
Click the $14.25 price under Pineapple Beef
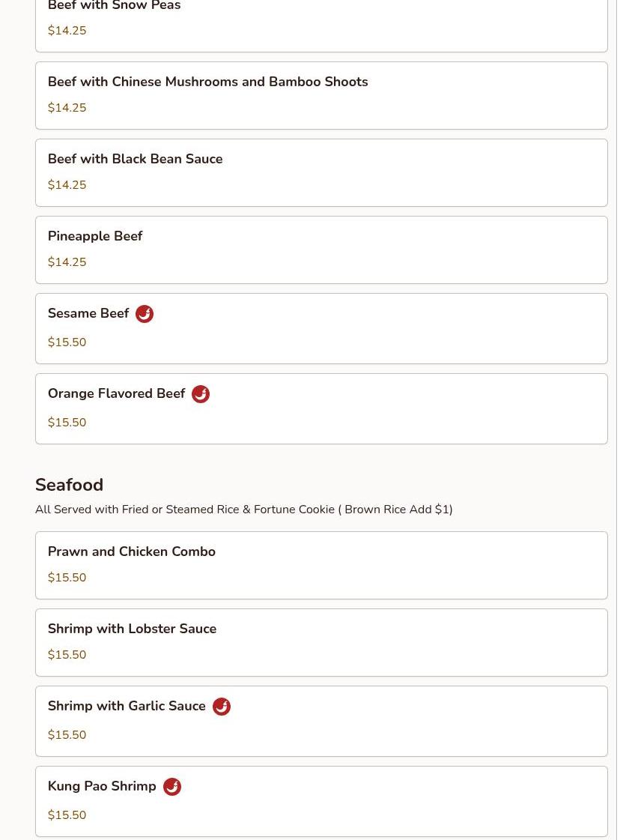67,262
